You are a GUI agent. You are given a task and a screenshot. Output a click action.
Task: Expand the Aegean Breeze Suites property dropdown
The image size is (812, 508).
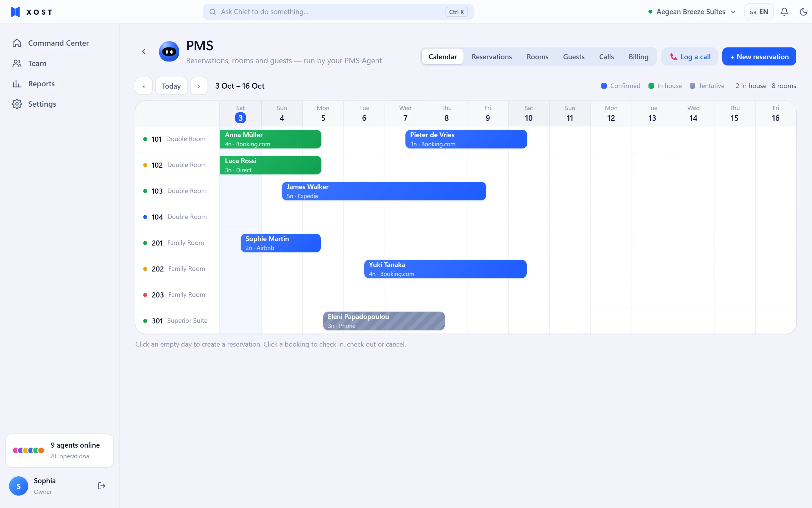692,12
